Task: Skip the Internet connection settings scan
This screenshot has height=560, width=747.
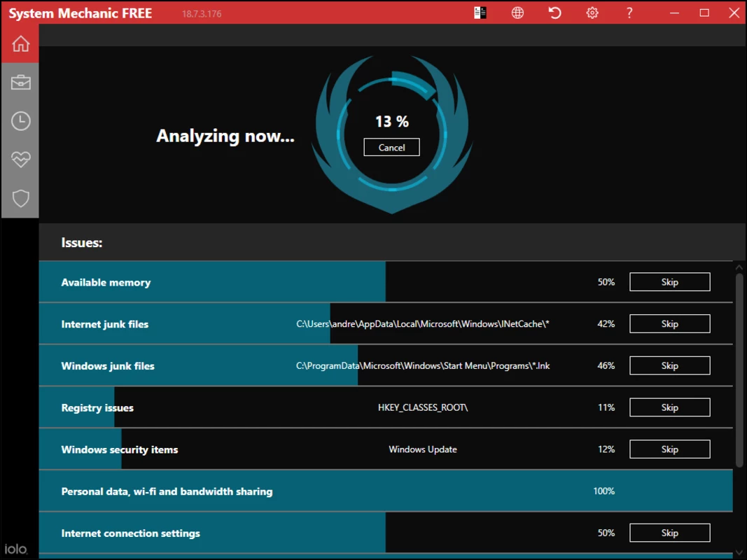Action: pyautogui.click(x=670, y=533)
